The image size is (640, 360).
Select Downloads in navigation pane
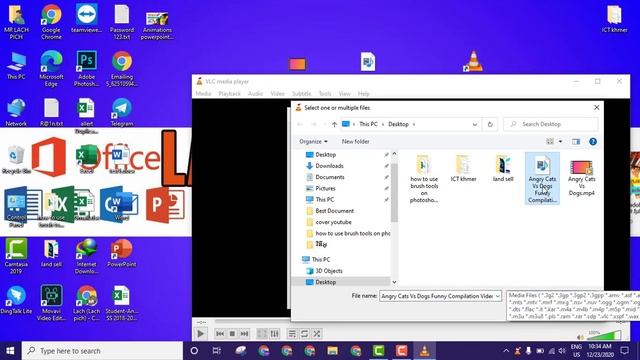click(x=329, y=166)
